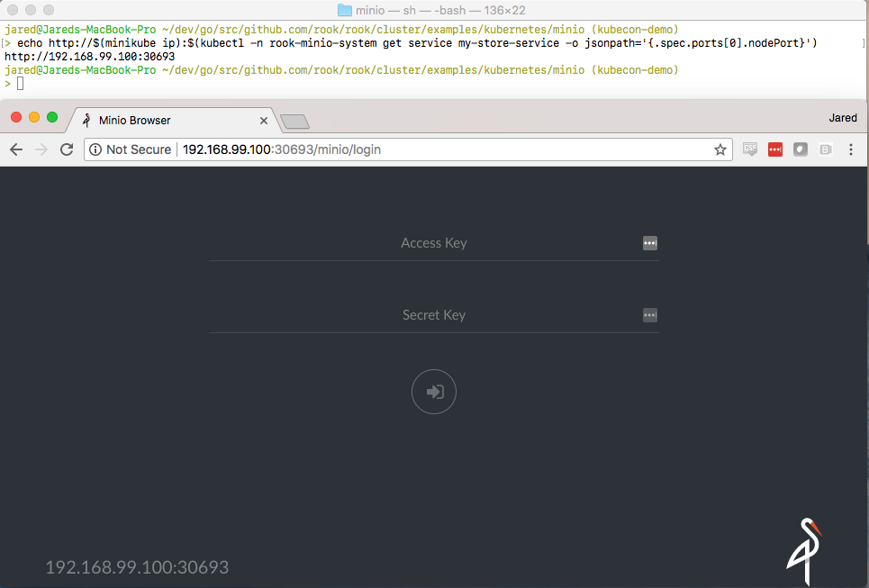Click the browser back arrow
Viewport: 869px width, 588px height.
click(x=16, y=149)
